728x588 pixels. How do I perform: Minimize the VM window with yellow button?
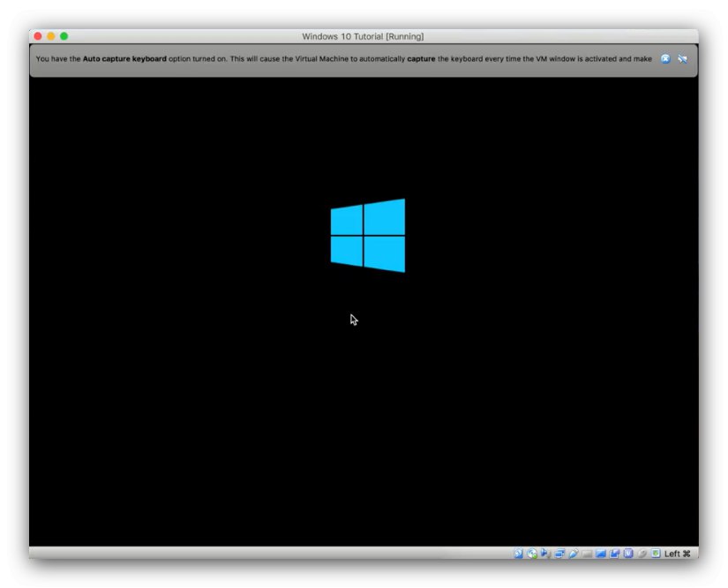click(x=51, y=36)
